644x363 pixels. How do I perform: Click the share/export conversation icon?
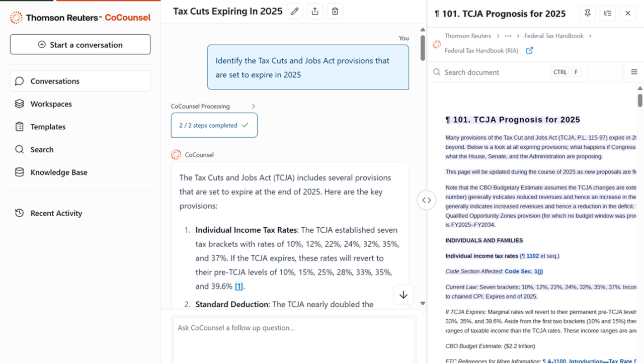tap(315, 11)
